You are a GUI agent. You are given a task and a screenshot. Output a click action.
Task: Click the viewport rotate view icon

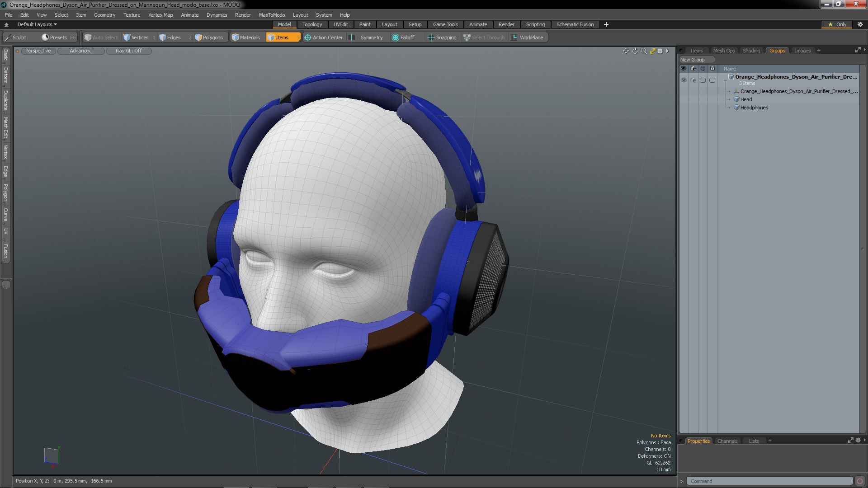pos(635,51)
